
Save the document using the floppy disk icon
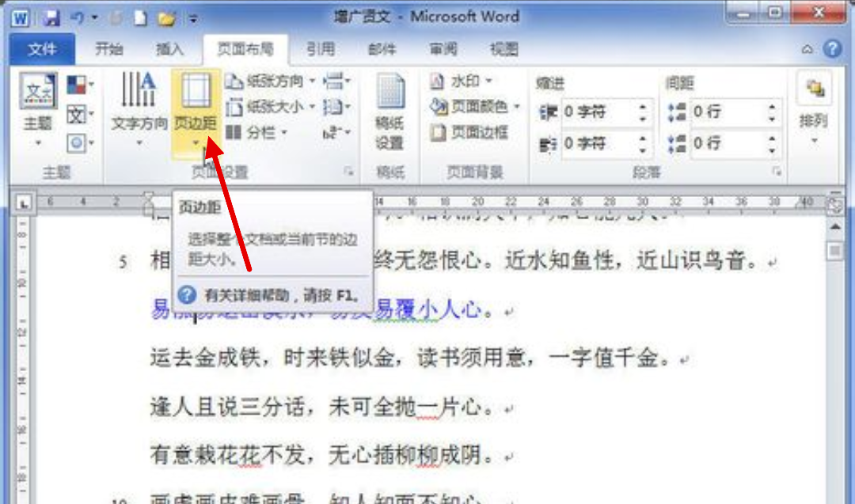tap(51, 18)
